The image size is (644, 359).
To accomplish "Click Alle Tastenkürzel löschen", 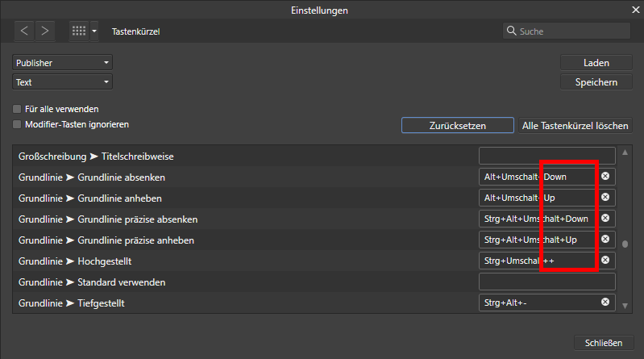I will pyautogui.click(x=575, y=125).
